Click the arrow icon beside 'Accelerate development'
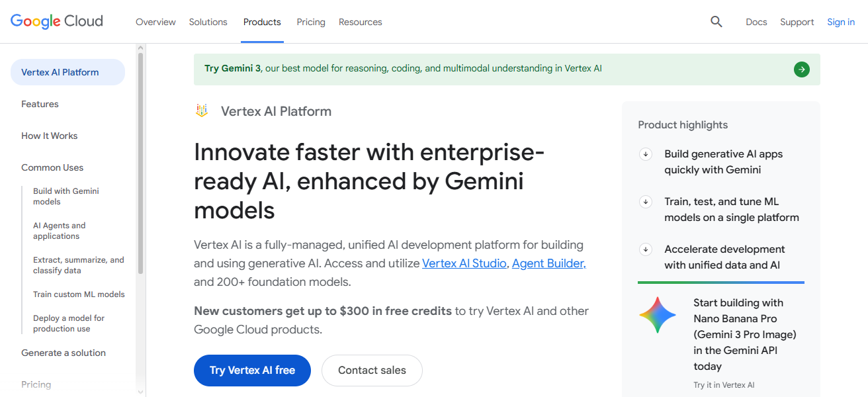 [x=645, y=249]
